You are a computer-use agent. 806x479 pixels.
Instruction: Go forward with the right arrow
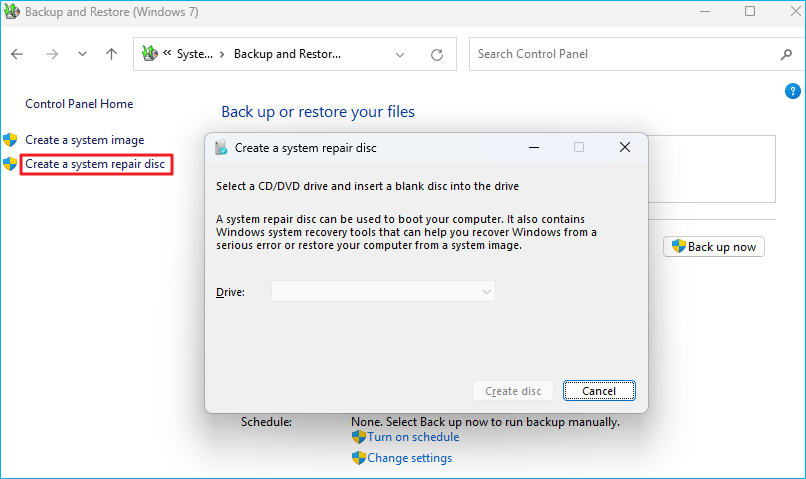coord(51,54)
